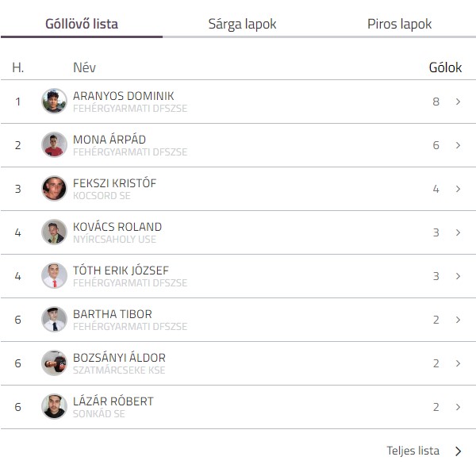Select Fekszi Kristóf's avatar image
Viewport: 476px width, 472px height.
point(54,189)
